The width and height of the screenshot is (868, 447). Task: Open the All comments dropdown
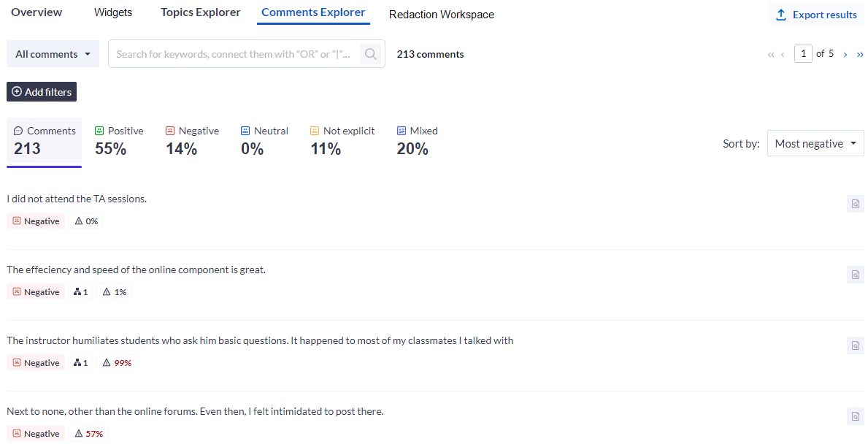point(53,53)
